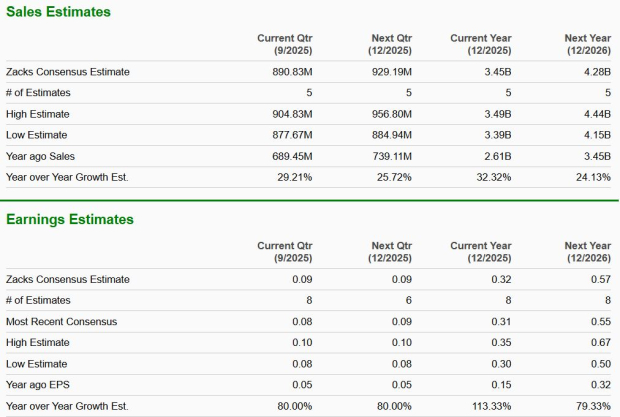Click the 113.33% earnings growth value
620x417 pixels.
pyautogui.click(x=489, y=406)
